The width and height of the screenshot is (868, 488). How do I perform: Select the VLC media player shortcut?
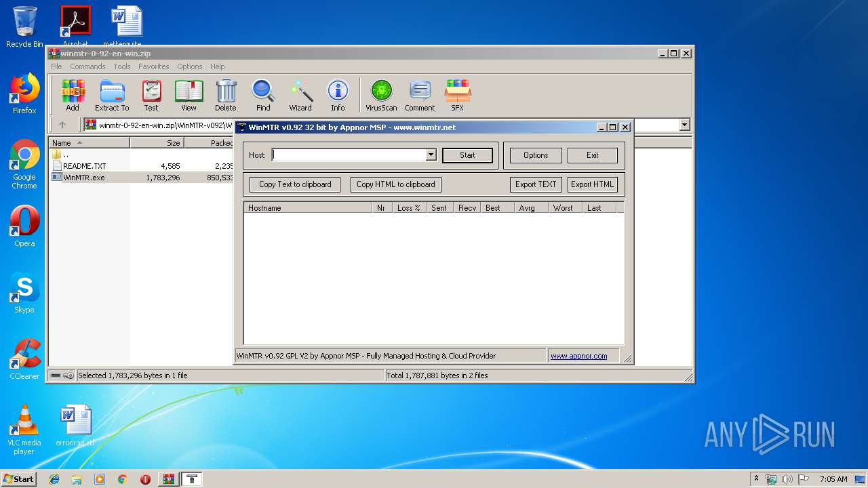click(24, 430)
